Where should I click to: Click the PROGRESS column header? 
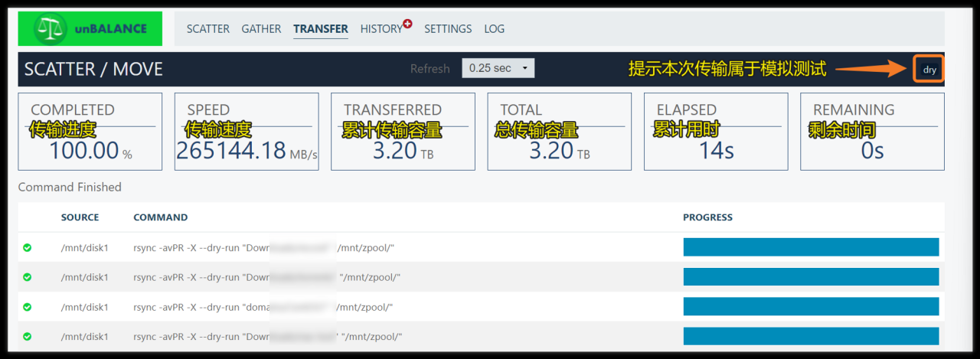(707, 217)
